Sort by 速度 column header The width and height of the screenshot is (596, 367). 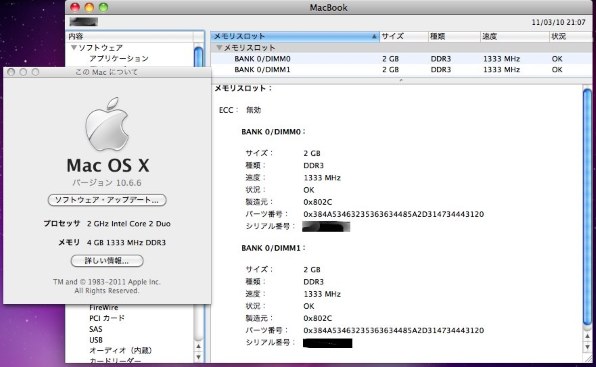click(x=515, y=36)
